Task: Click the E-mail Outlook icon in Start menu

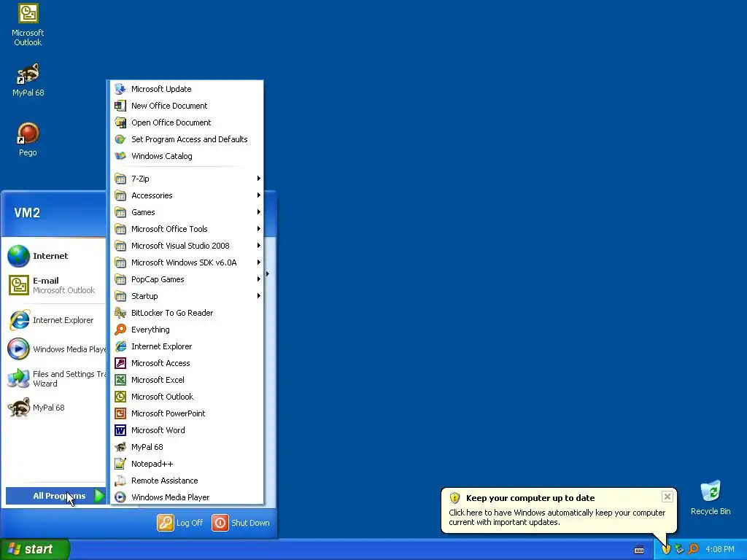Action: 18,285
